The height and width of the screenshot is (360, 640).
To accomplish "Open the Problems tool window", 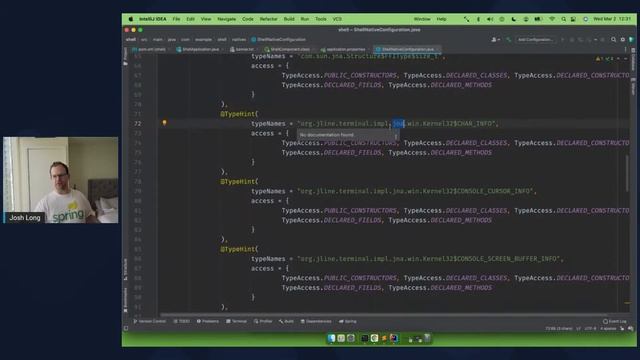I will pos(208,322).
